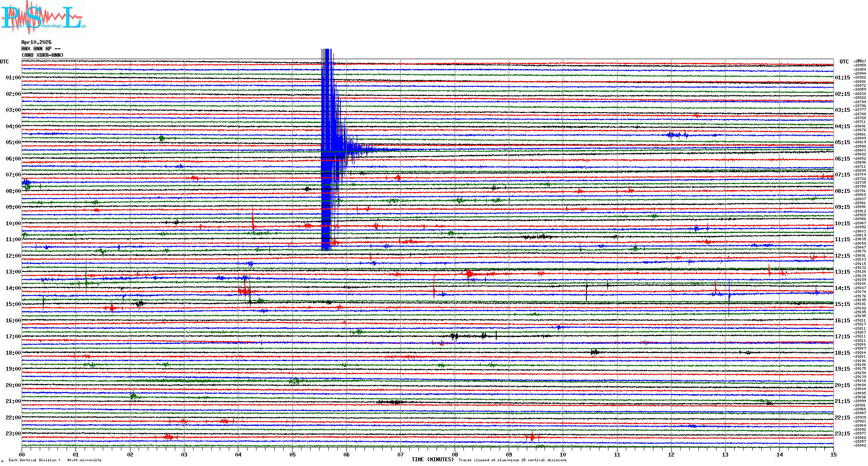This screenshot has width=868, height=466.
Task: Click the vertical division microvolts note
Action: point(55,460)
